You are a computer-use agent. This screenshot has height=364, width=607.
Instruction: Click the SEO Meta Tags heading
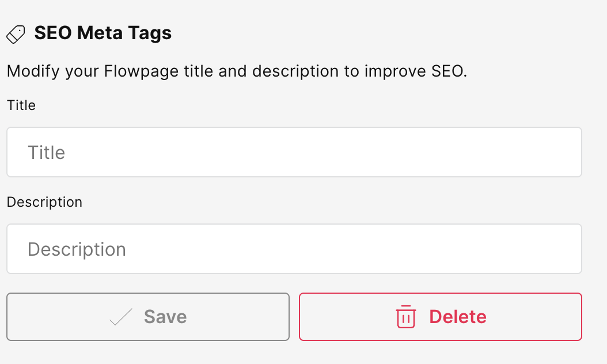(x=103, y=33)
